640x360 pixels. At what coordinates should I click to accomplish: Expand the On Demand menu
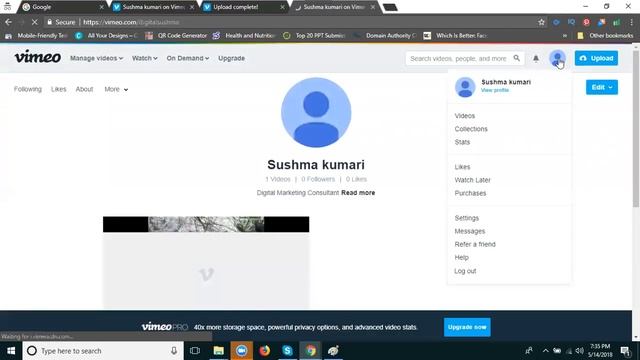[187, 58]
